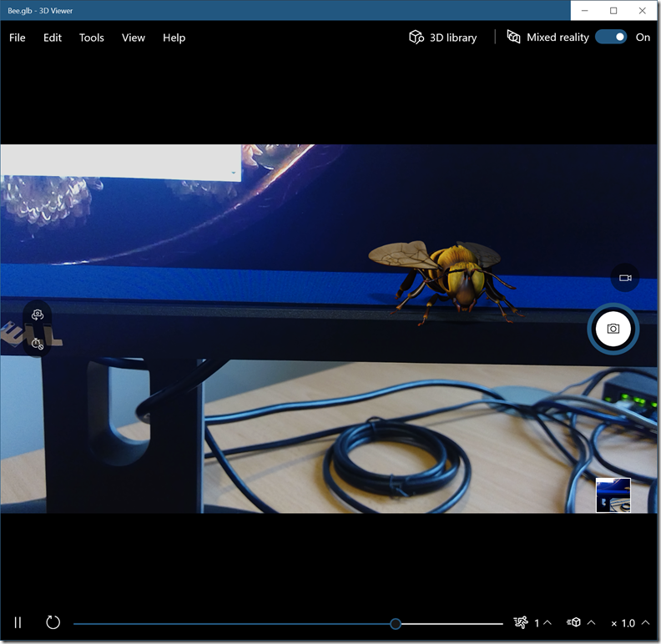
Task: Open the File menu
Action: click(x=18, y=38)
